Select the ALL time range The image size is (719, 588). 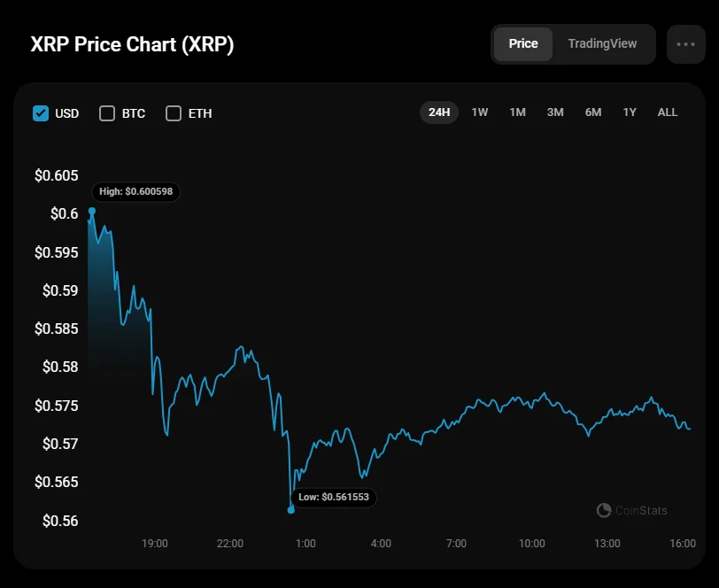(x=668, y=112)
